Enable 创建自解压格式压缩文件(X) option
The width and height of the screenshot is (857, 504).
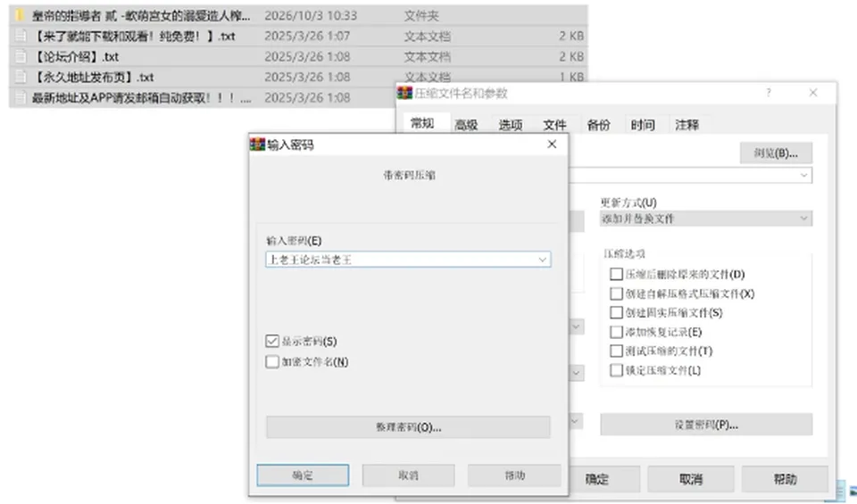tap(616, 293)
